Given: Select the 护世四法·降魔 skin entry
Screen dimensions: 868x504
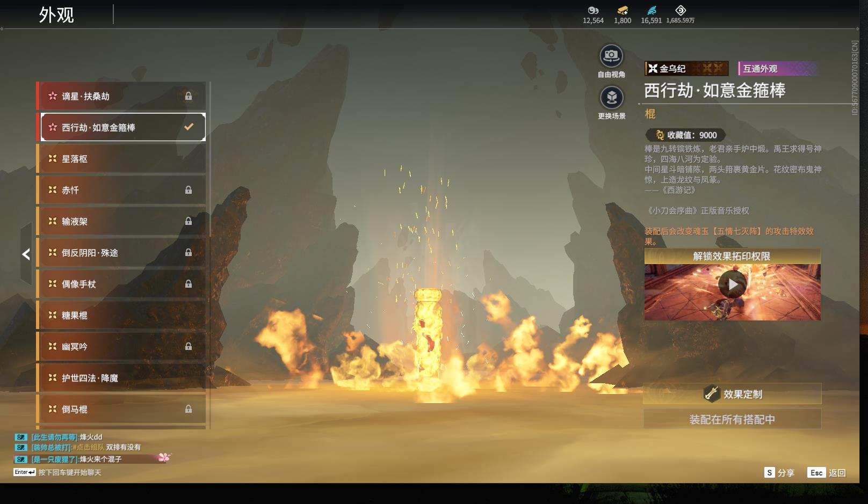Looking at the screenshot, I should coord(121,378).
